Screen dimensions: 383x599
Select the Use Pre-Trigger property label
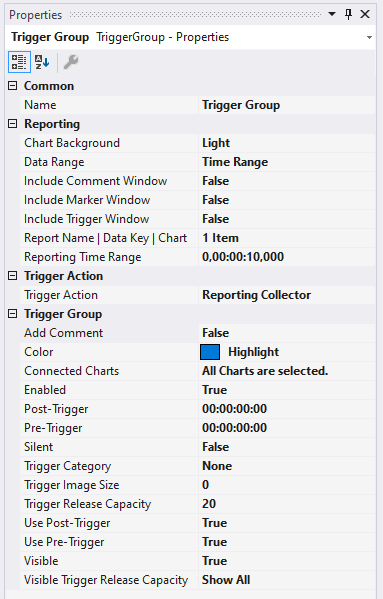[64, 542]
